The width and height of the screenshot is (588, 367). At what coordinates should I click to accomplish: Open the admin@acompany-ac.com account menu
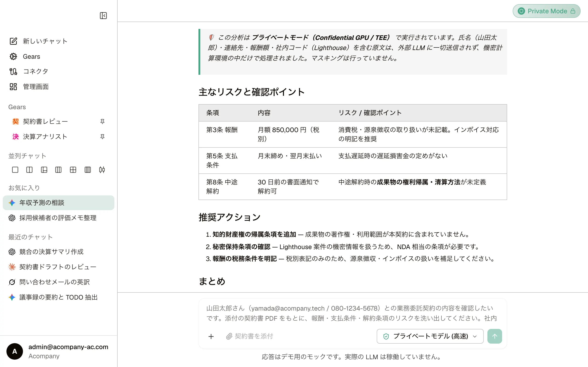tap(58, 351)
